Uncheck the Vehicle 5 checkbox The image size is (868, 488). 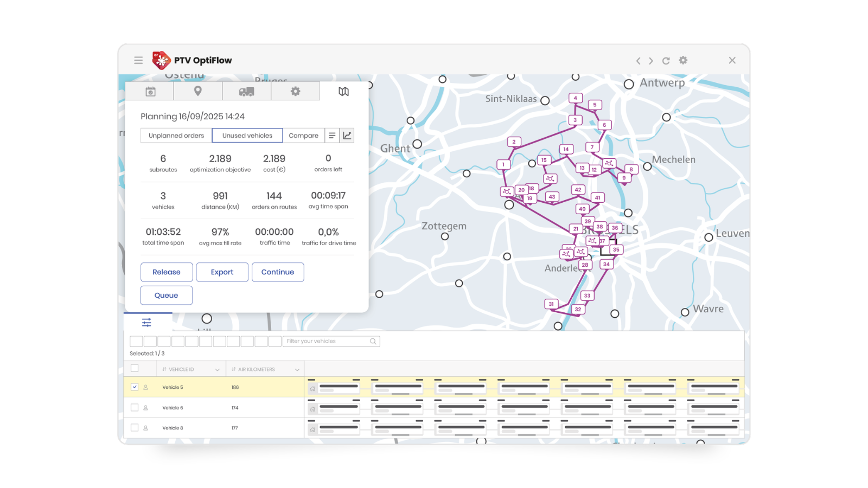[x=135, y=387]
